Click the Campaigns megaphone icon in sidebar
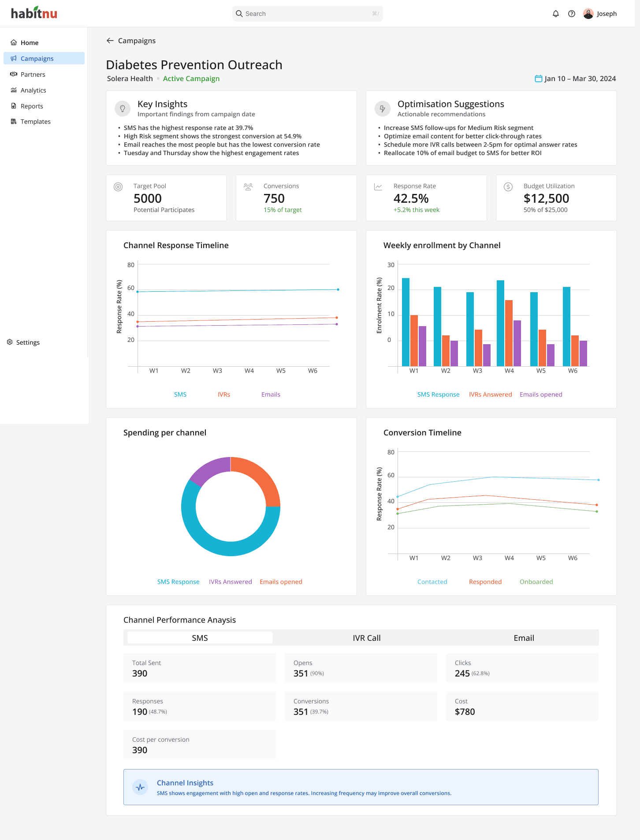Screen dimensions: 640x840 click(14, 59)
